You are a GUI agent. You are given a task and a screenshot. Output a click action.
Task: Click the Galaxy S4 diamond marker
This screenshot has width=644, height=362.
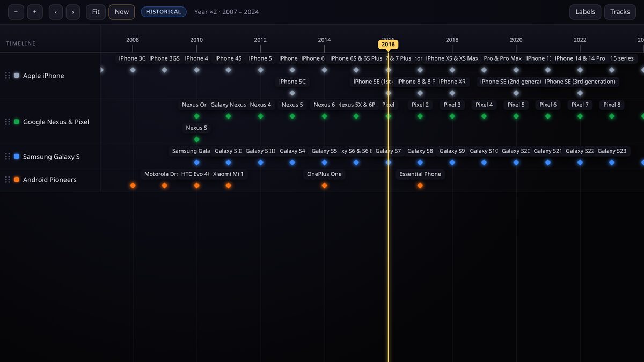coord(292,162)
